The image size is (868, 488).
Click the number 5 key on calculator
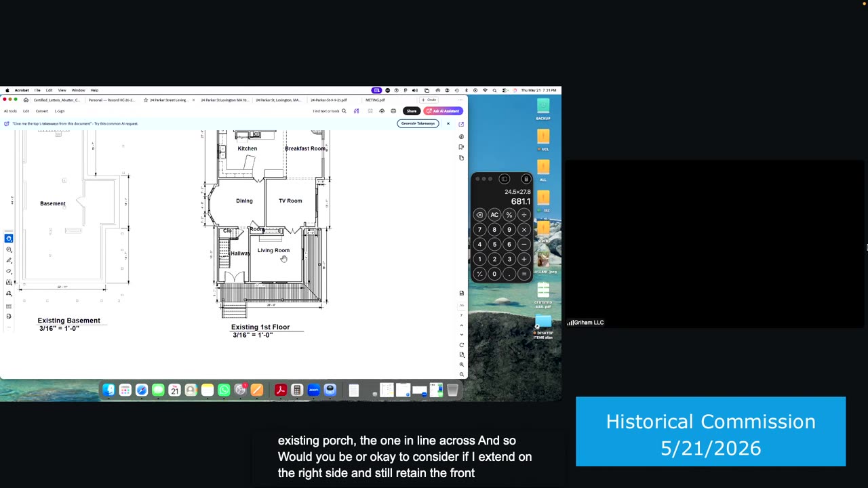pyautogui.click(x=494, y=245)
